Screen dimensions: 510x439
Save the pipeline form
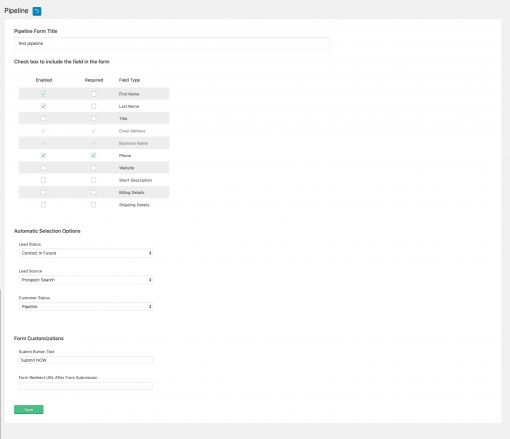coord(29,410)
